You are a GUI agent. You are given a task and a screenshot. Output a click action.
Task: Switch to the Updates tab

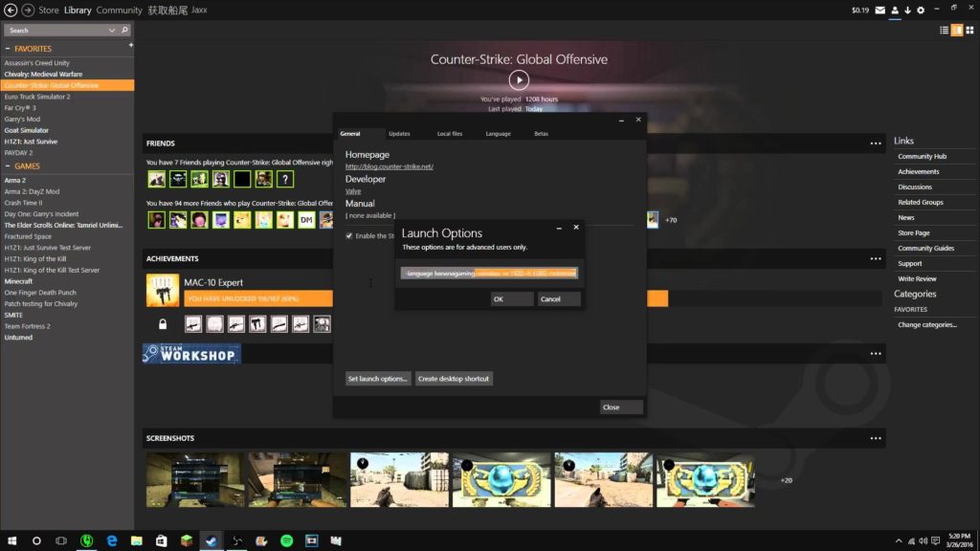pos(399,134)
